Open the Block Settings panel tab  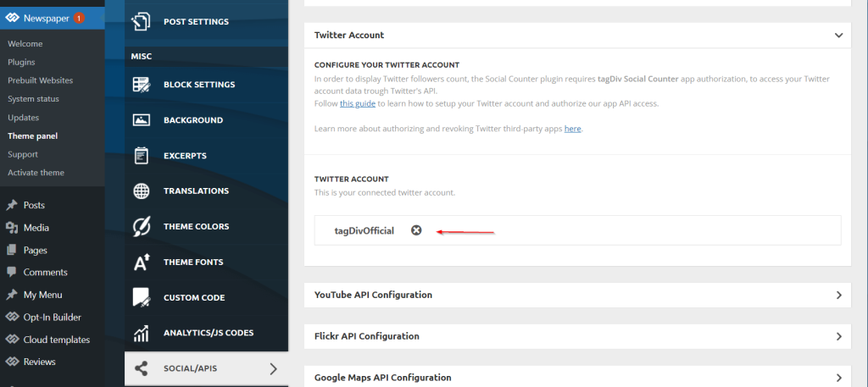[x=207, y=85]
